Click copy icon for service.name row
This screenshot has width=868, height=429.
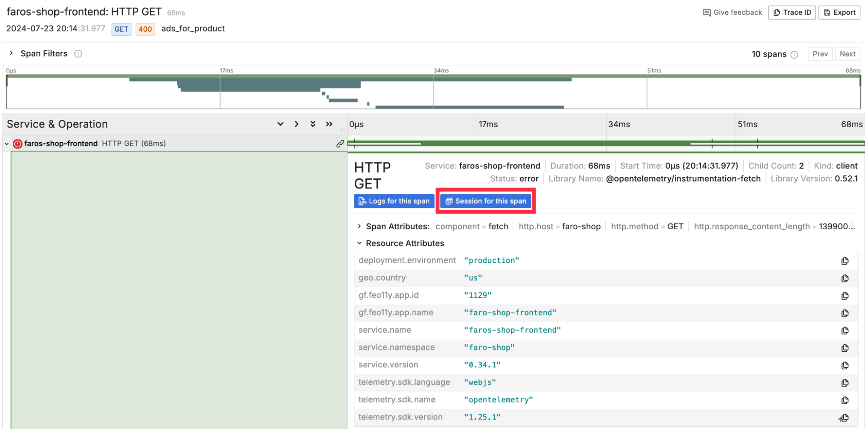[x=845, y=330]
